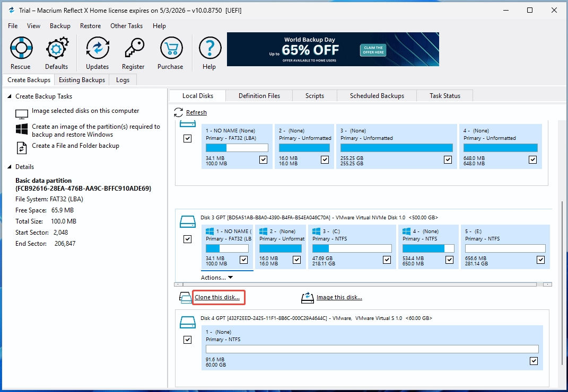Toggle the whole Disk 3 checkbox
This screenshot has height=392, width=568.
[x=187, y=239]
